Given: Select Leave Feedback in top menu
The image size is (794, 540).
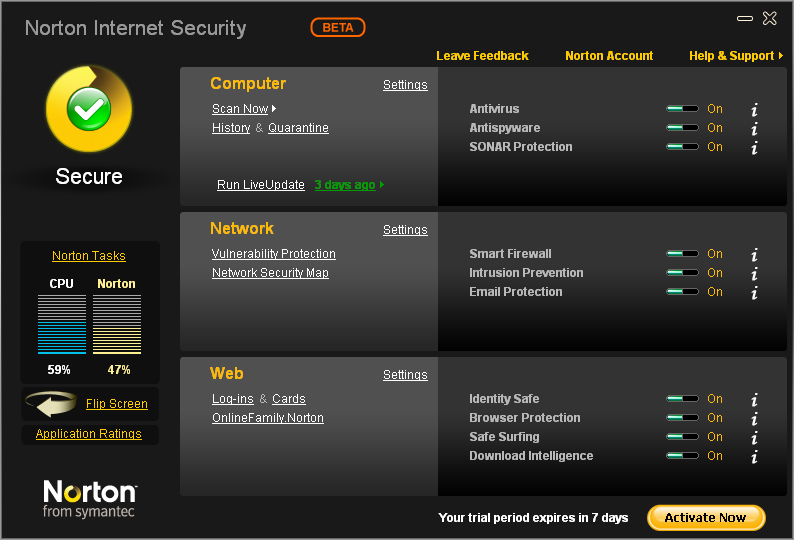Looking at the screenshot, I should (482, 56).
